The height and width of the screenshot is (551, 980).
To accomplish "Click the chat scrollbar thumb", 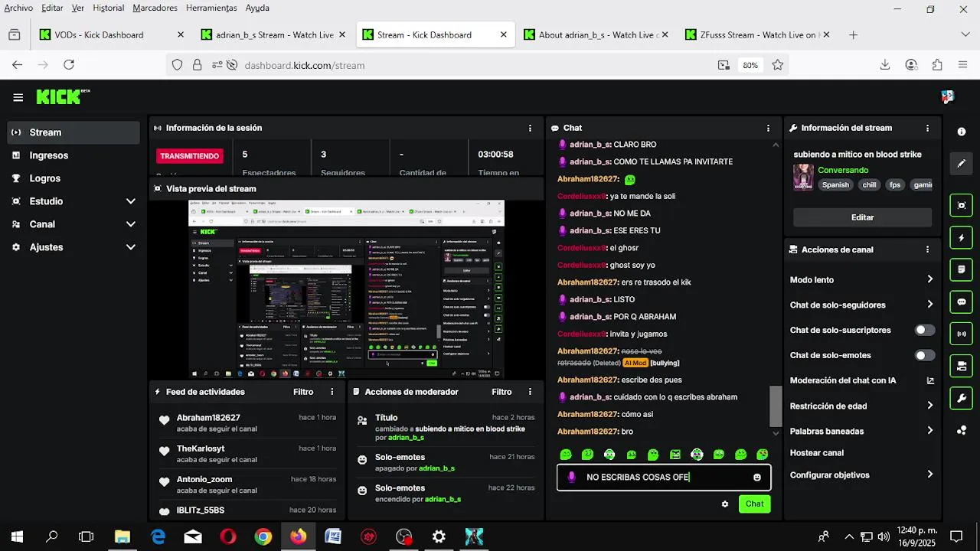I will [776, 406].
